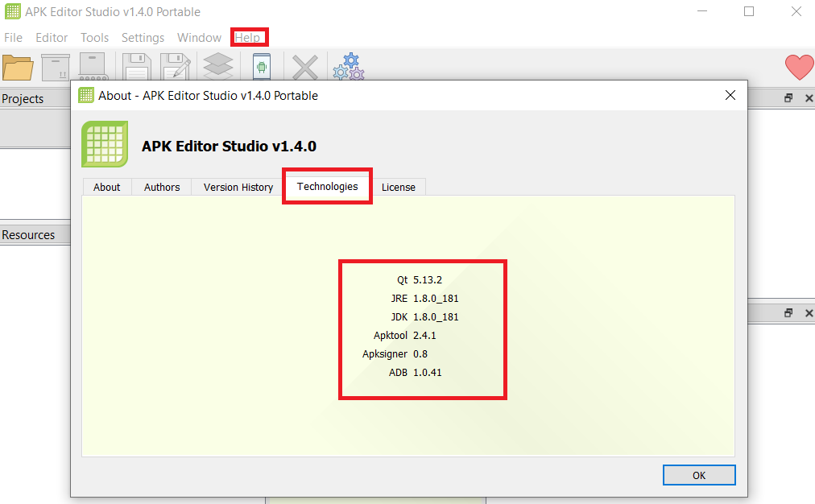Open the Window menu

199,37
